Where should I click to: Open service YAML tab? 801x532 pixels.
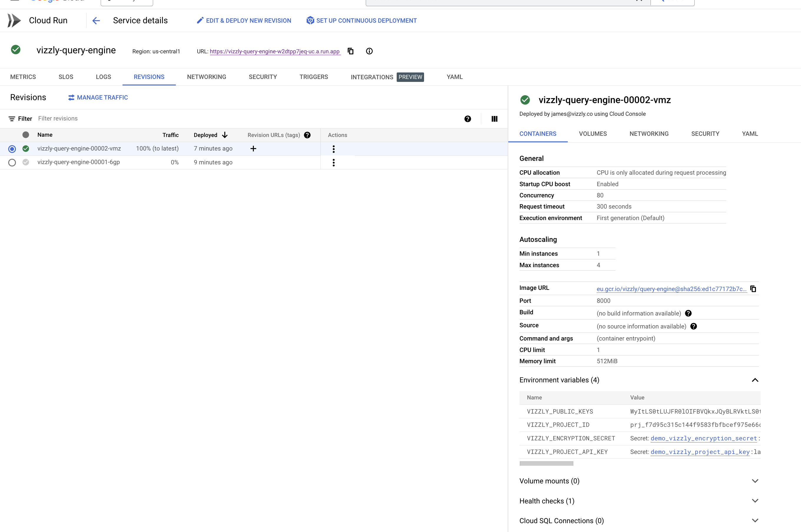pos(454,77)
